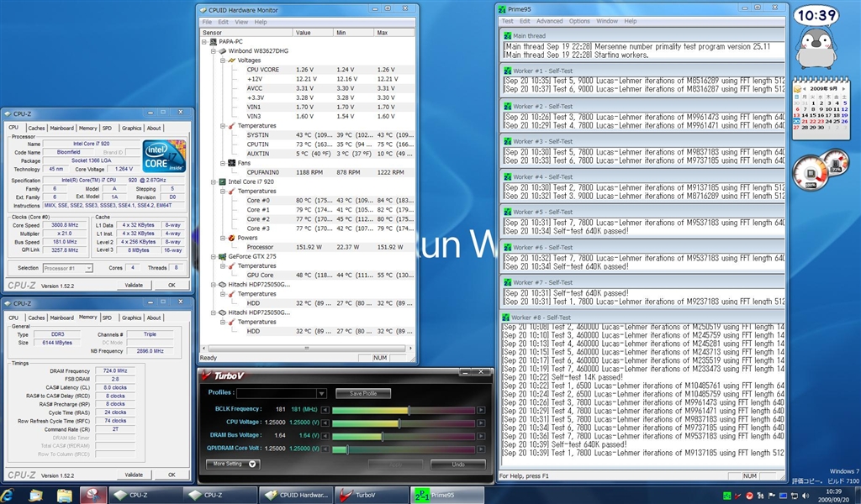
Task: Click the first Hitachi hard drive icon
Action: pos(222,285)
